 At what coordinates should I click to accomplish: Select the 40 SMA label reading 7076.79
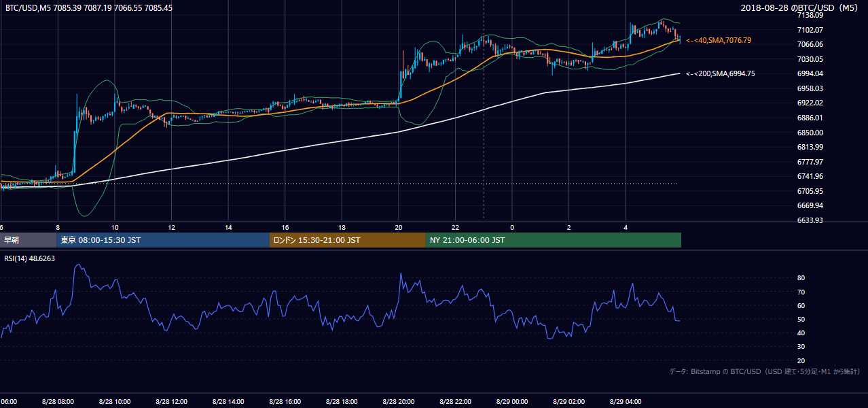point(719,41)
